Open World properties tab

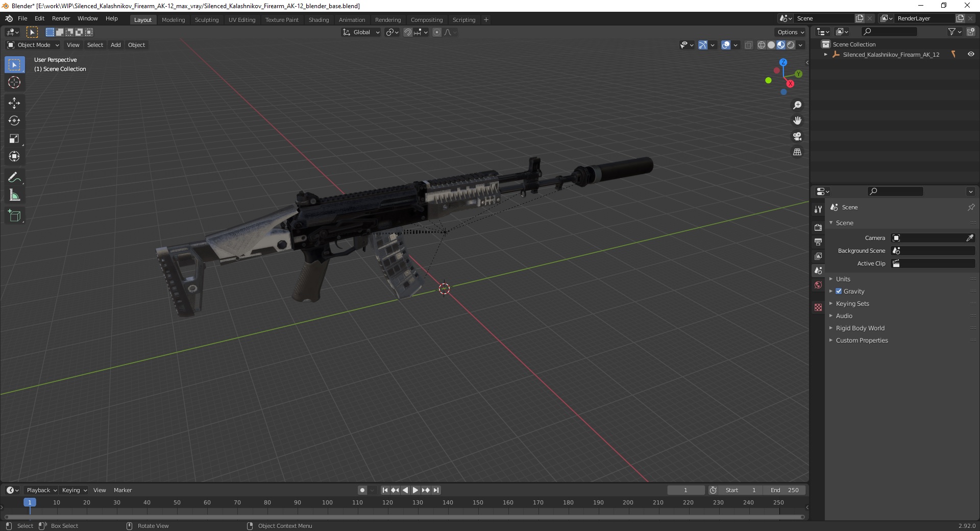coord(818,285)
